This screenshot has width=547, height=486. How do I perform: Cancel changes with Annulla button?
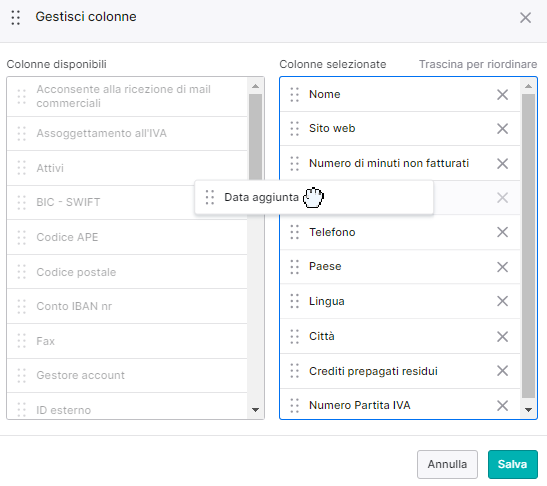447,464
